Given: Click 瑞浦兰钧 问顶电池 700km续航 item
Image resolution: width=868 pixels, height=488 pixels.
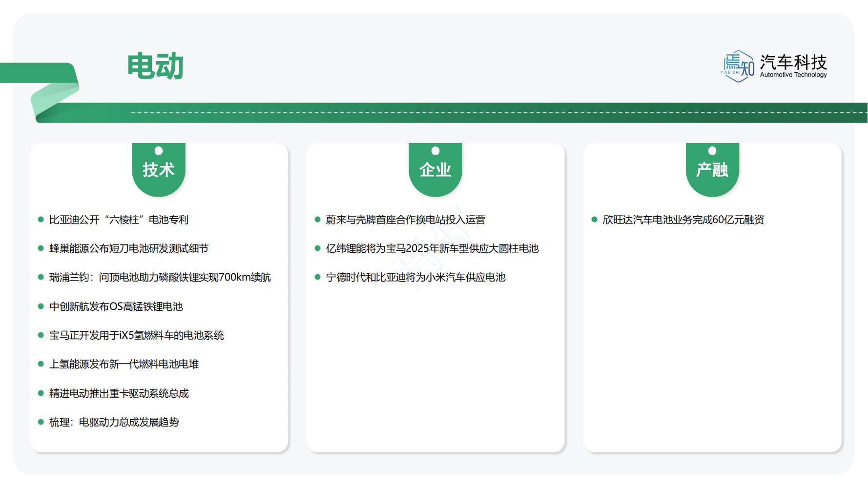Looking at the screenshot, I should (x=160, y=277).
